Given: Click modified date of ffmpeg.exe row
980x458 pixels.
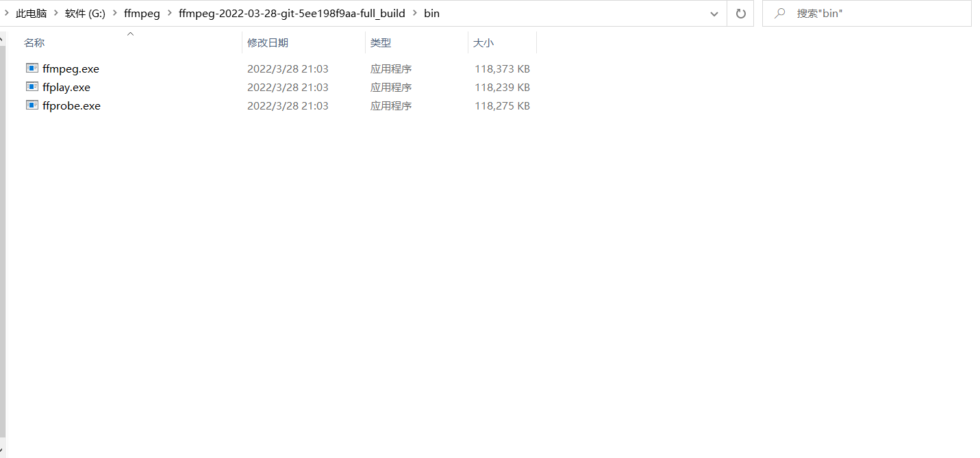Looking at the screenshot, I should pyautogui.click(x=288, y=68).
